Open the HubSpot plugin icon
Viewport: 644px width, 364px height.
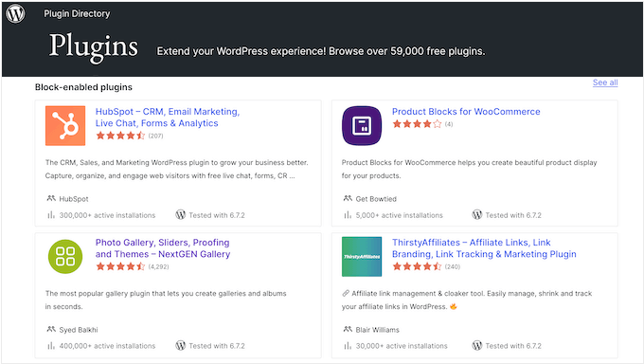pyautogui.click(x=65, y=125)
